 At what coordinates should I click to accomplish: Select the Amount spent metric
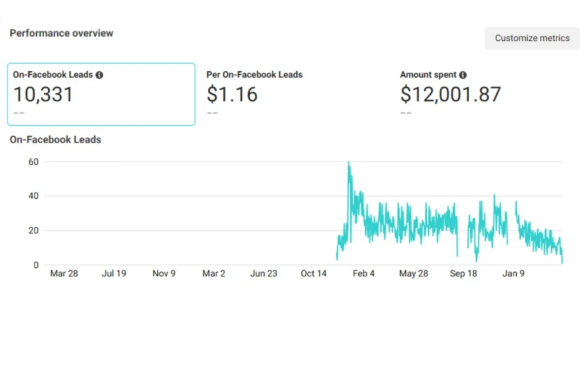[x=428, y=75]
